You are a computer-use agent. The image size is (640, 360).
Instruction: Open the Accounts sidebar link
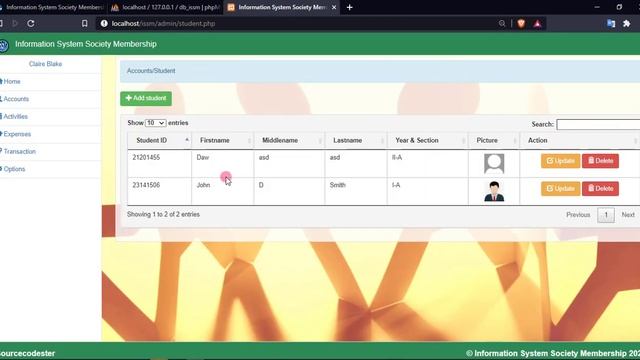tap(15, 99)
